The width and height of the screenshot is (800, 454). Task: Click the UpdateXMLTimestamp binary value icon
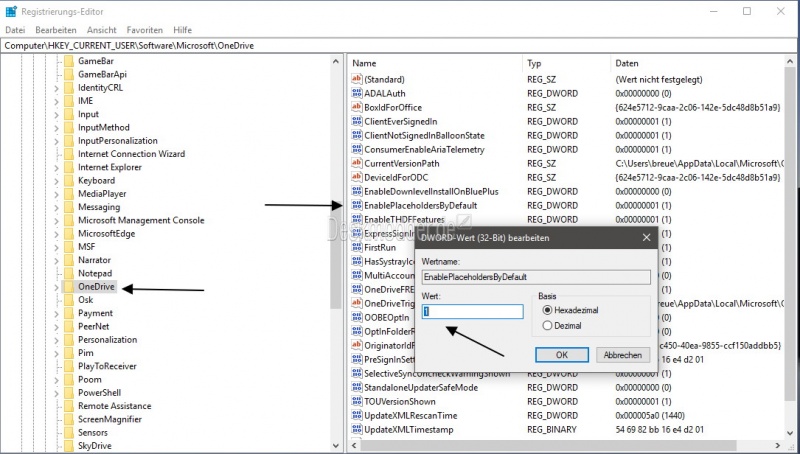pos(356,429)
